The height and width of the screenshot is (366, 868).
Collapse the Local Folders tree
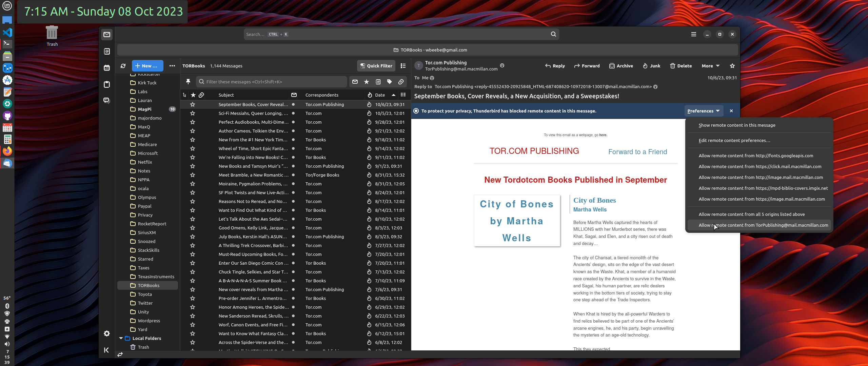tap(121, 338)
